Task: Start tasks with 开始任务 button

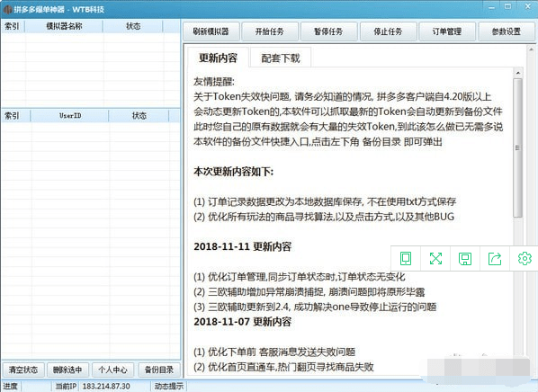Action: [270, 31]
